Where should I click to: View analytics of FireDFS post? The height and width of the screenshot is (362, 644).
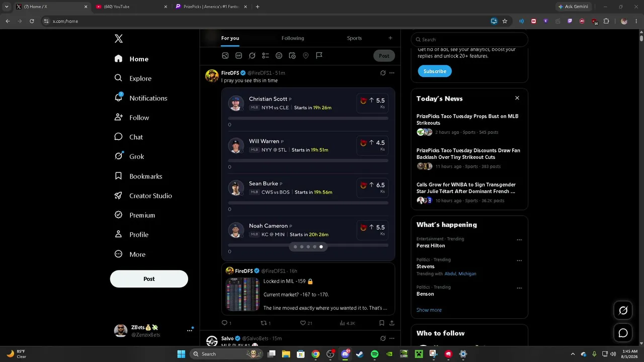(x=347, y=323)
